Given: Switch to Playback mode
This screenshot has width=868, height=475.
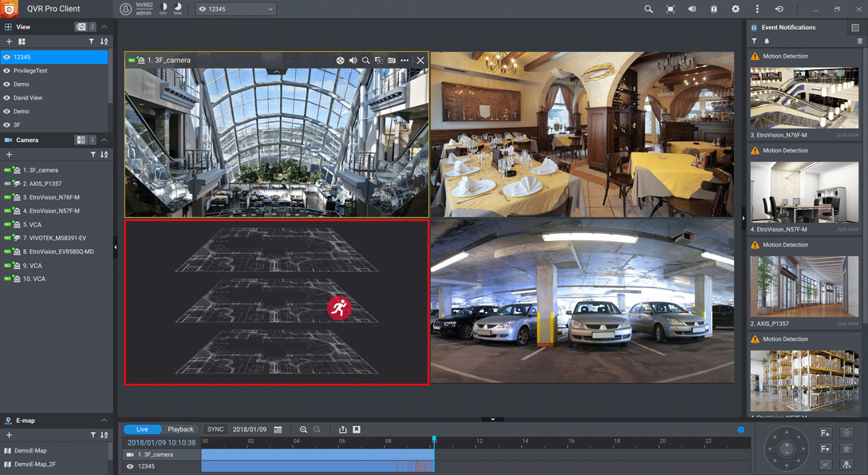Looking at the screenshot, I should pos(181,429).
